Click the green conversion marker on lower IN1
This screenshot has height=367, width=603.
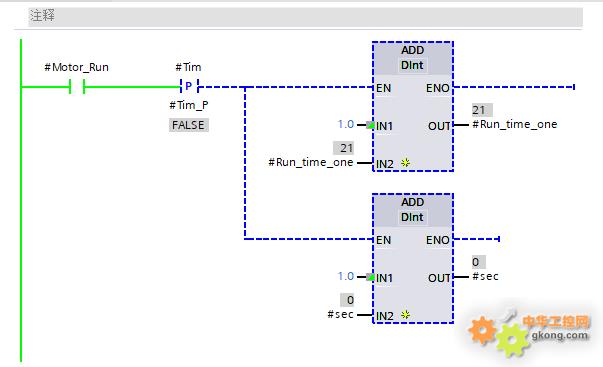pos(370,277)
